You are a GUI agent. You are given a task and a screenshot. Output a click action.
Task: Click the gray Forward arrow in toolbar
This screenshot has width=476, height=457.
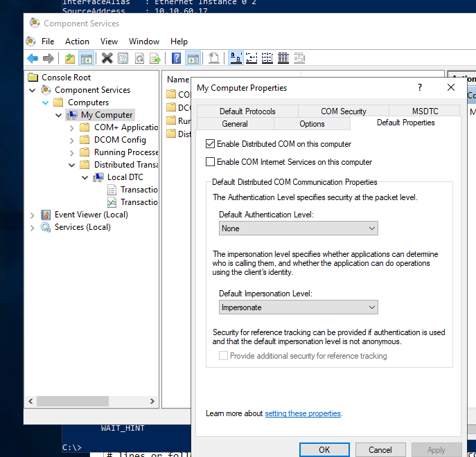[x=49, y=58]
